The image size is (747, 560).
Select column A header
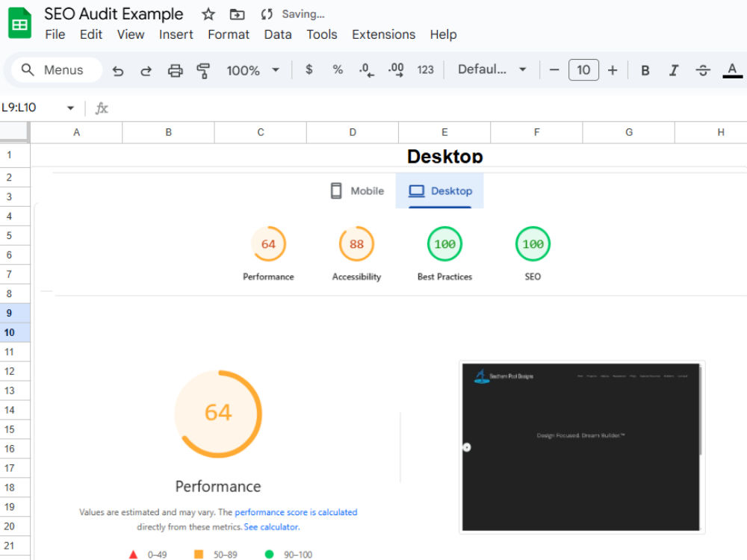click(x=76, y=132)
